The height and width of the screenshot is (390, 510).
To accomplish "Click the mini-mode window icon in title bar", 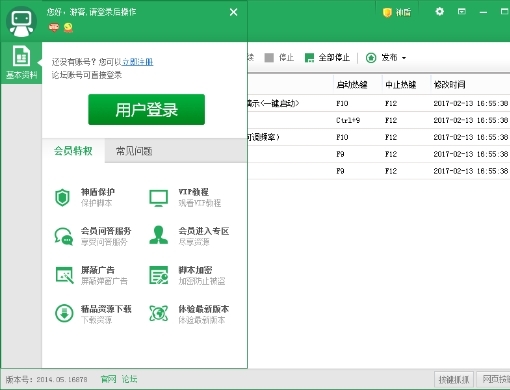I will (x=462, y=12).
